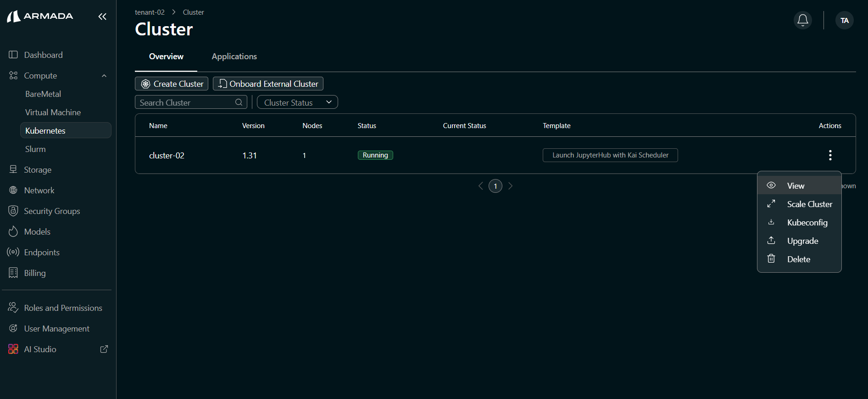The image size is (868, 399).
Task: Collapse the Compute section chevron
Action: click(104, 76)
